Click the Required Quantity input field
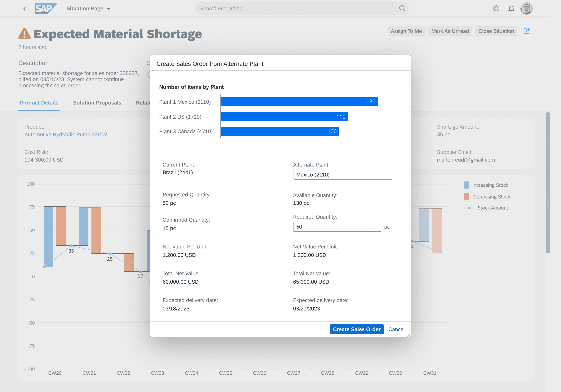Screen dimensions: 561x392 pos(337,227)
